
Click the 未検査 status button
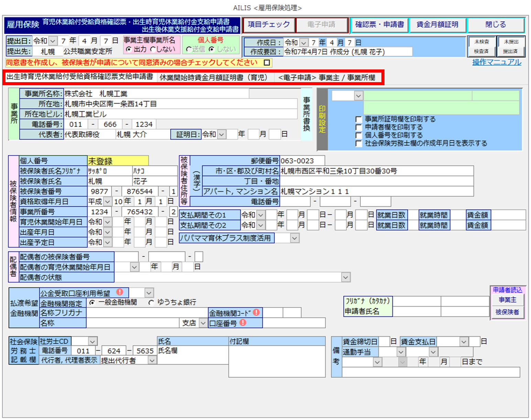click(x=481, y=42)
